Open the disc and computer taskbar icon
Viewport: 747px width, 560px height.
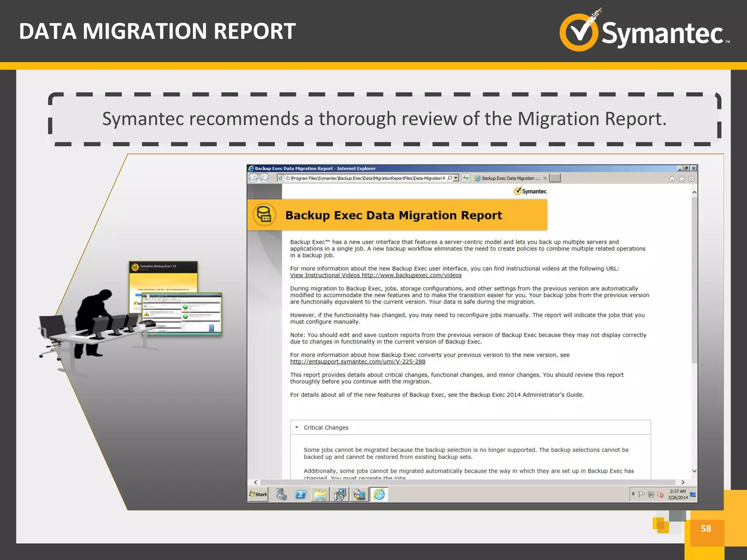[359, 495]
